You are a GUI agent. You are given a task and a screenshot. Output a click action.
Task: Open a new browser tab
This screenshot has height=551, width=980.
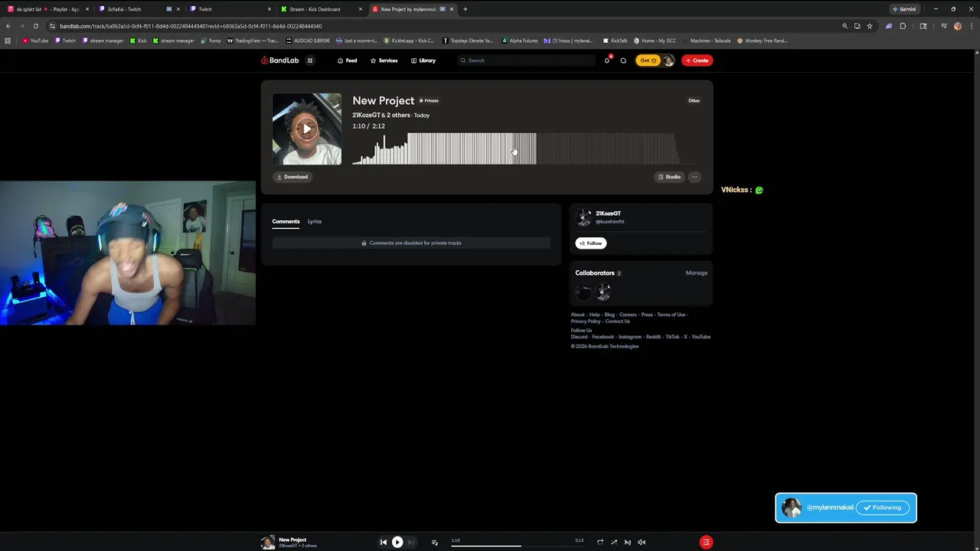click(x=465, y=9)
